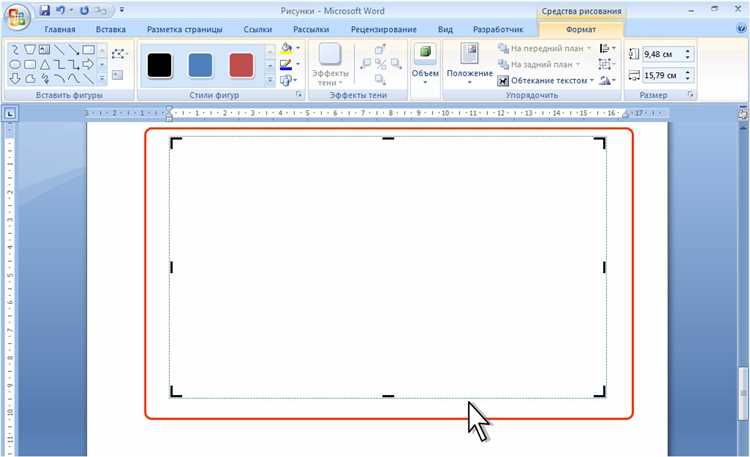Image resolution: width=750 pixels, height=457 pixels.
Task: Select the triangle shape
Action: [x=44, y=64]
